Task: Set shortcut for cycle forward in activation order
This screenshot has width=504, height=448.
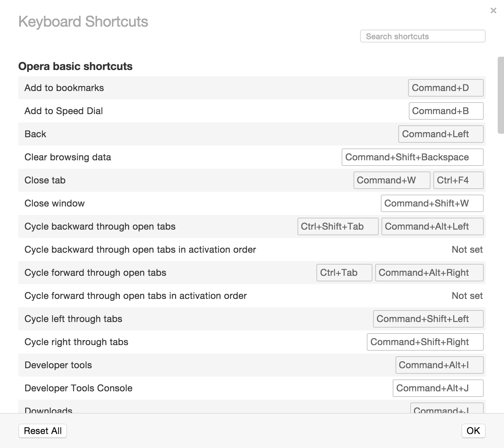Action: coord(467,296)
